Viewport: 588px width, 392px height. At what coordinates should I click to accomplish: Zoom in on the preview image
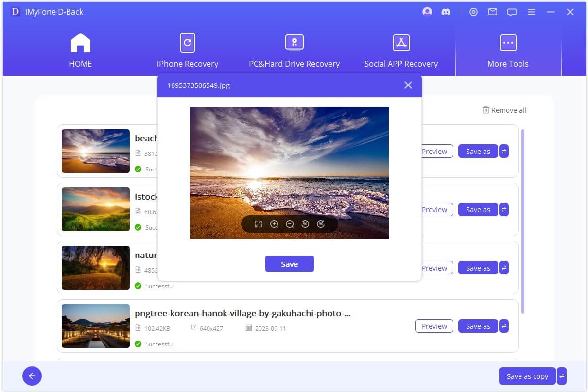274,224
